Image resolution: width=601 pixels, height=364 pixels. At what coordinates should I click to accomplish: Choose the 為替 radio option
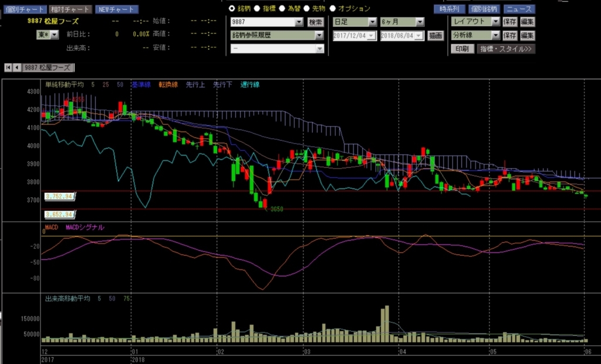[282, 8]
